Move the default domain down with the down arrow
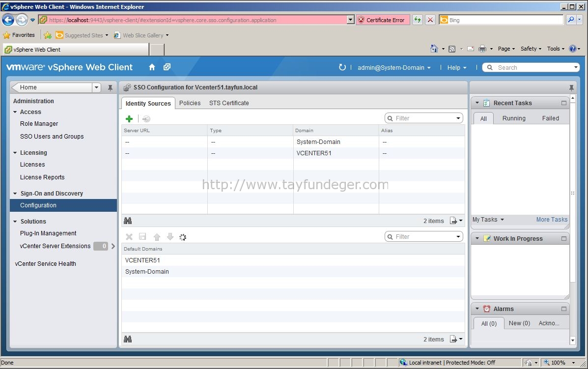 click(170, 237)
